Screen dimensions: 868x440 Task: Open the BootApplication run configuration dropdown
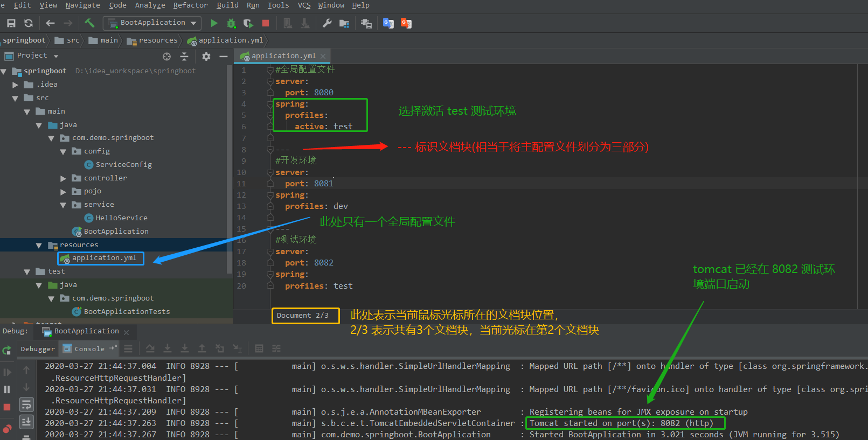pos(152,23)
